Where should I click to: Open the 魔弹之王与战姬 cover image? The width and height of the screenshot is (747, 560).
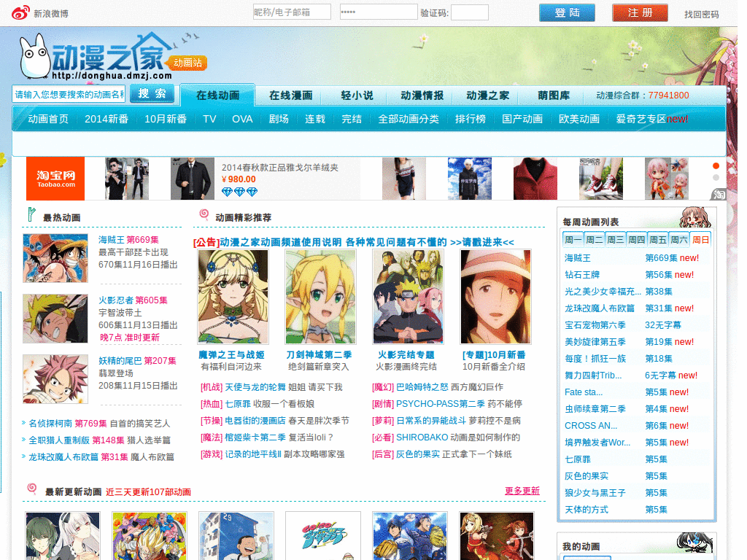(233, 297)
